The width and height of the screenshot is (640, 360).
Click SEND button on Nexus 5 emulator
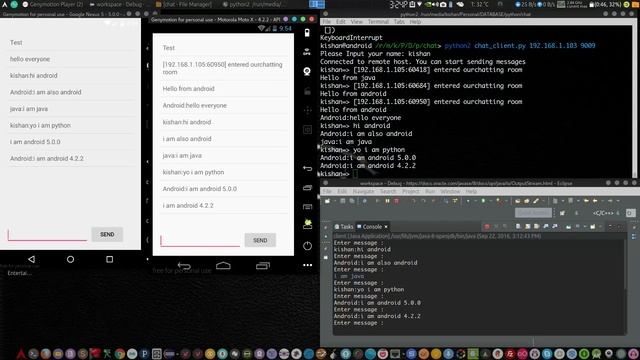click(x=107, y=234)
